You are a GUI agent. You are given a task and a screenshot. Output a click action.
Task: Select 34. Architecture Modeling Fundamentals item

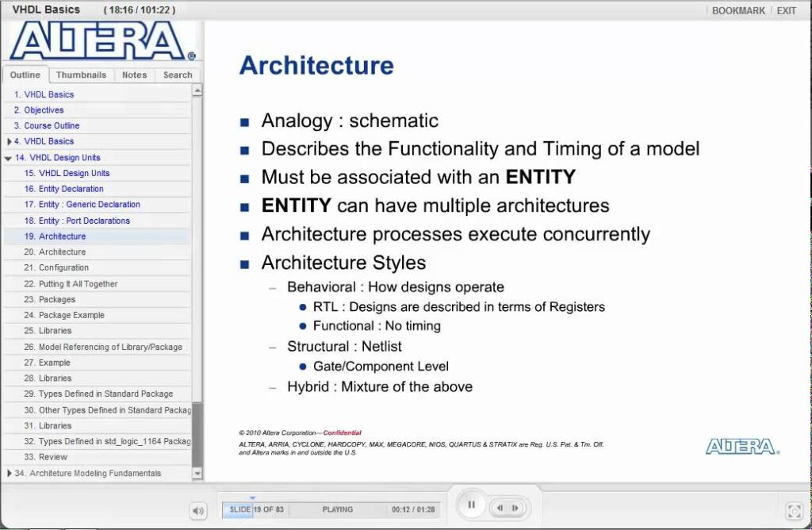88,473
